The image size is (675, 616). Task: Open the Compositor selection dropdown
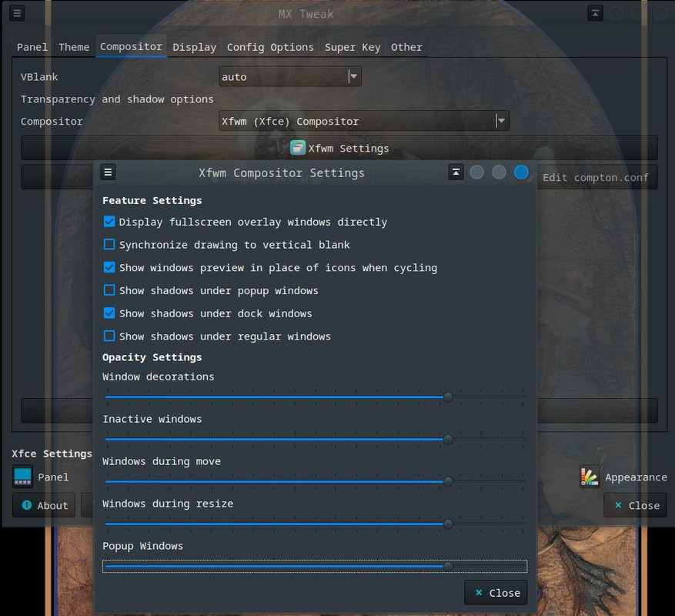pos(364,121)
